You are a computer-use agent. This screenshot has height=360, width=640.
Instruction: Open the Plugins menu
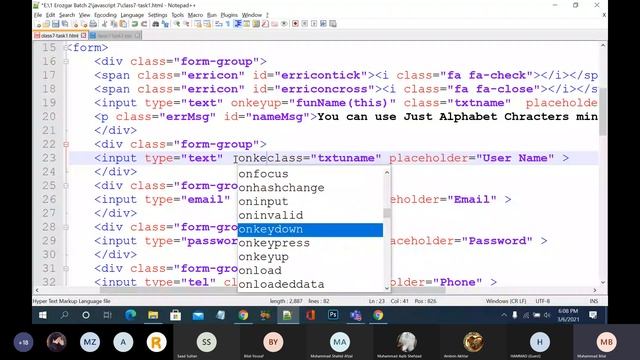coord(229,15)
